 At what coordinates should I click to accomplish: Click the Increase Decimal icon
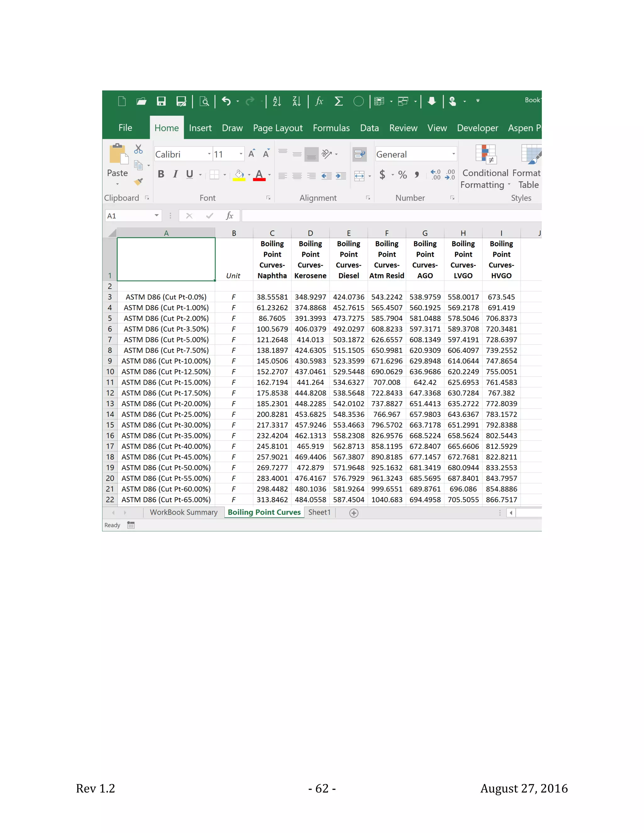(436, 175)
